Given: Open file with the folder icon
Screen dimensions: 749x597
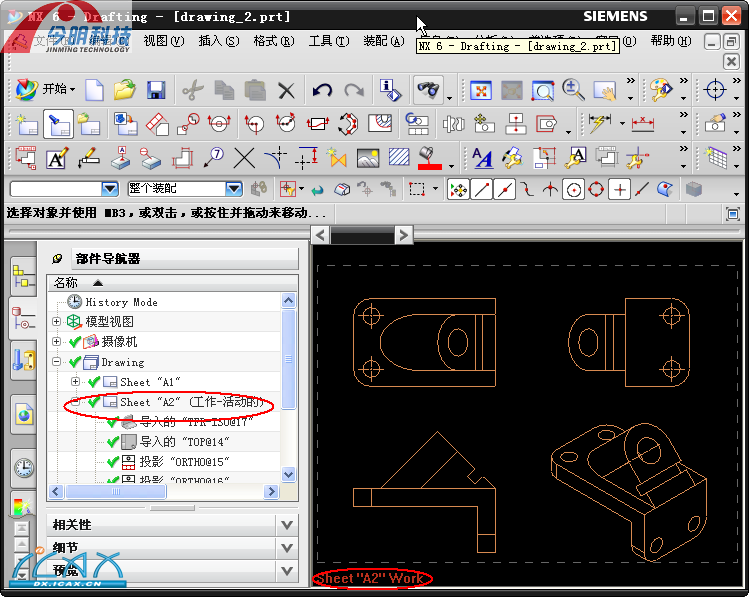Looking at the screenshot, I should click(x=124, y=91).
